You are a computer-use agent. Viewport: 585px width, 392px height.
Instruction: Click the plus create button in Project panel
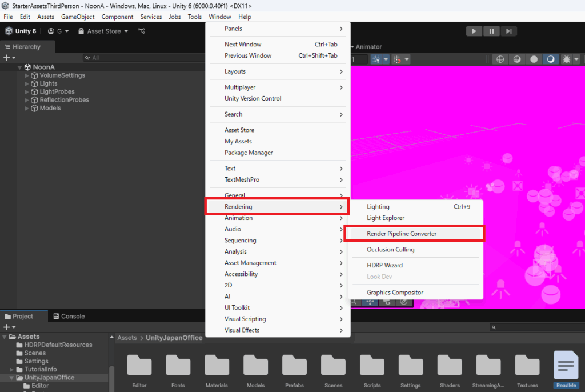[x=6, y=327]
